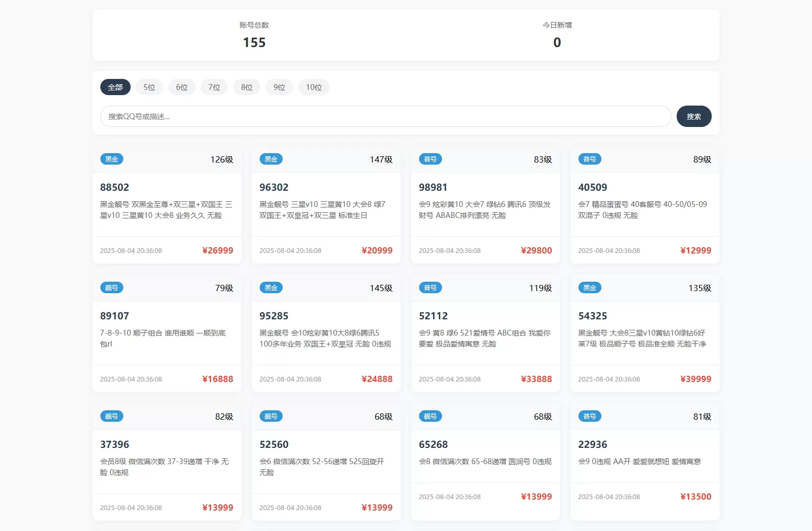The image size is (812, 531).
Task: Click the 黑金 badge on card 54325
Action: pos(589,287)
